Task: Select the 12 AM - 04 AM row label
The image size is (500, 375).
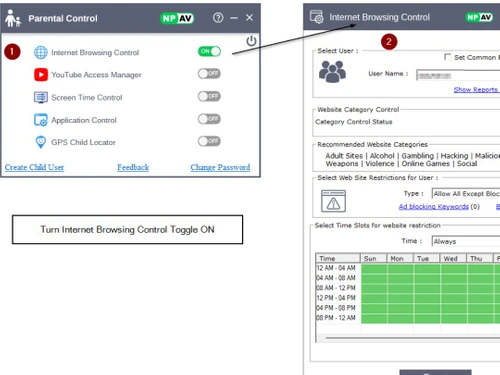Action: (x=336, y=268)
